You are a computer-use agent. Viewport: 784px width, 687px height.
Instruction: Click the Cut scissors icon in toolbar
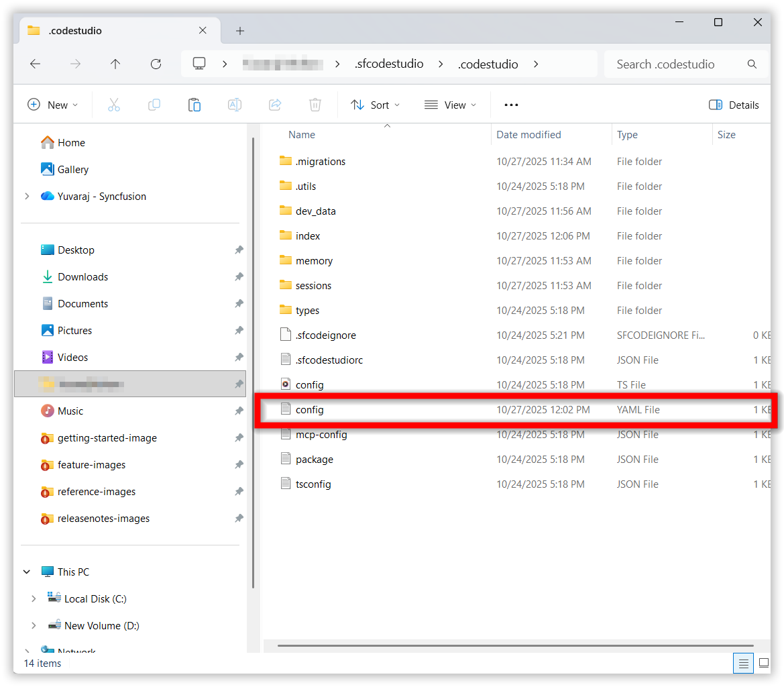113,105
